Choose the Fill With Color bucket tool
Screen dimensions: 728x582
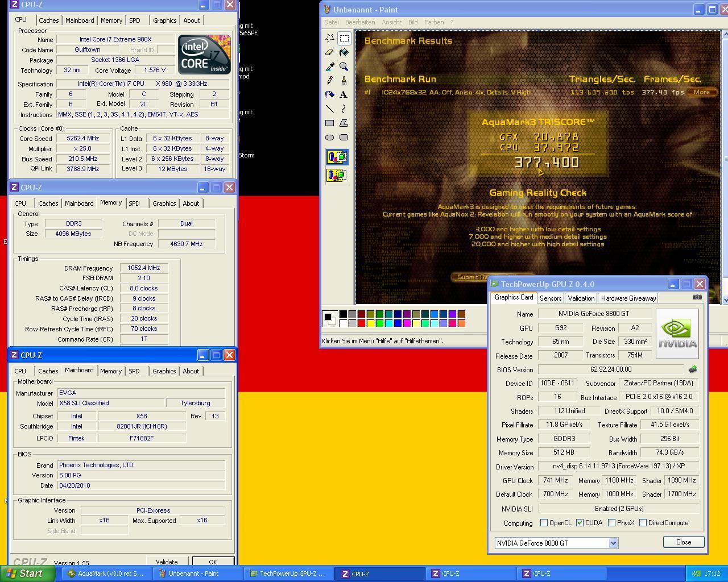coord(344,52)
